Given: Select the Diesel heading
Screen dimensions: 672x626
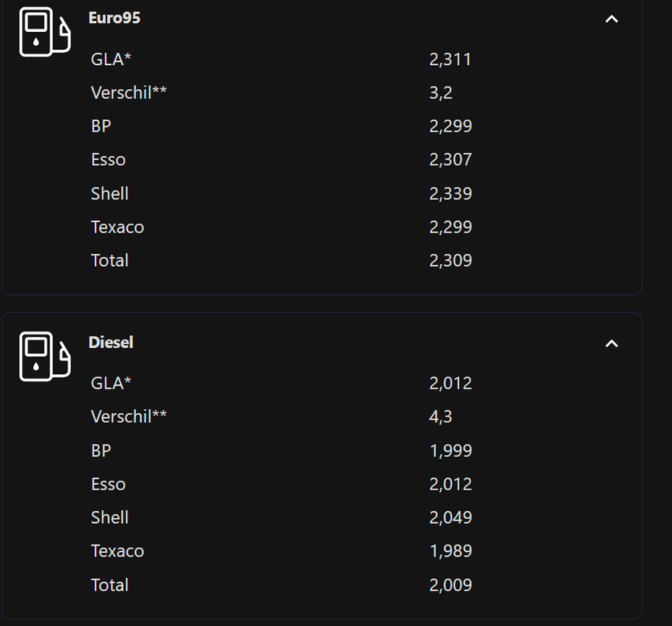Looking at the screenshot, I should pyautogui.click(x=111, y=342).
